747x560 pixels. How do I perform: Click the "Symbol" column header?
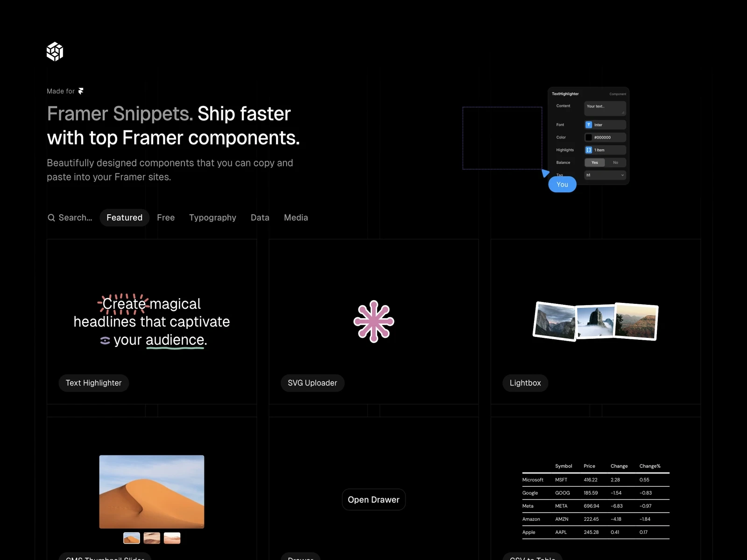[564, 466]
